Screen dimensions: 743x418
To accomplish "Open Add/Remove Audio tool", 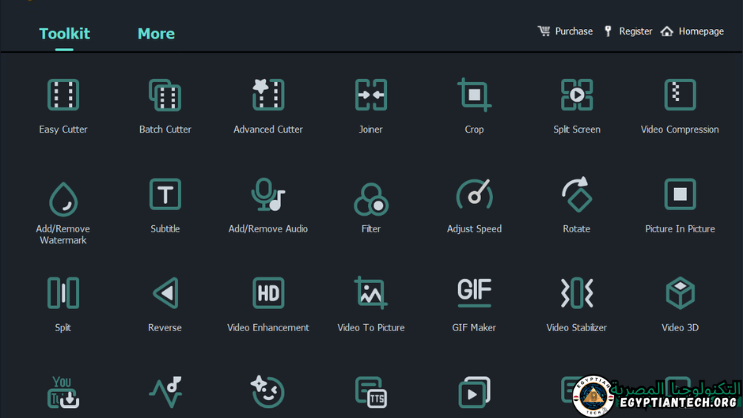I will [268, 196].
